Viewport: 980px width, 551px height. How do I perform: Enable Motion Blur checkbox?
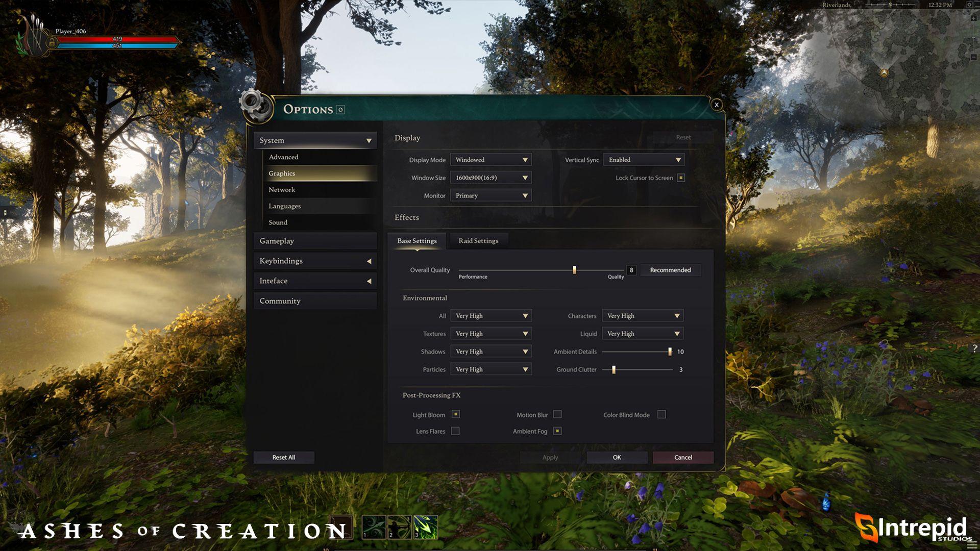pos(557,414)
